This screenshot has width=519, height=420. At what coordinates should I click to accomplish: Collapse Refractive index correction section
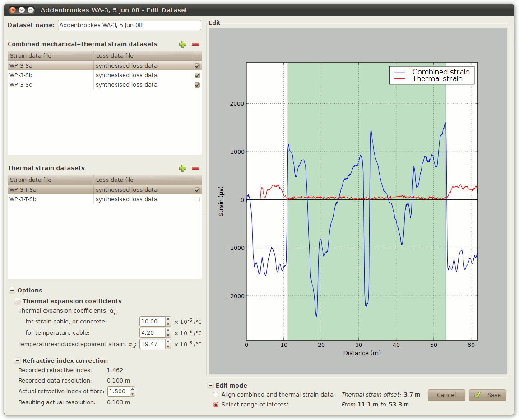pos(17,361)
